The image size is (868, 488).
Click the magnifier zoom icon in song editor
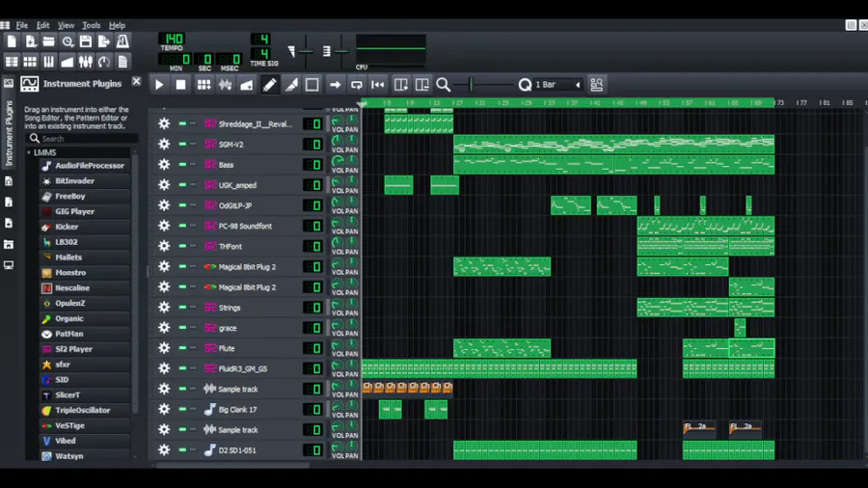[x=443, y=85]
